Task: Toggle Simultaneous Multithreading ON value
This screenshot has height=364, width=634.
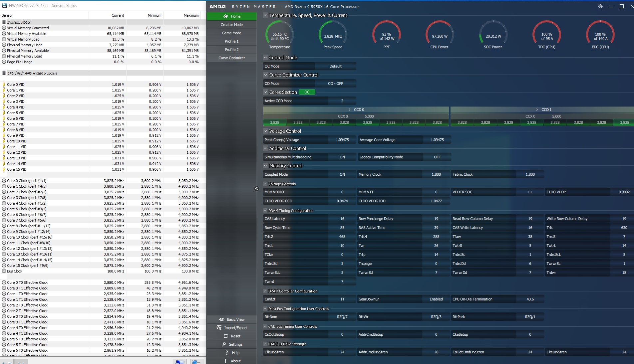Action: click(x=342, y=157)
